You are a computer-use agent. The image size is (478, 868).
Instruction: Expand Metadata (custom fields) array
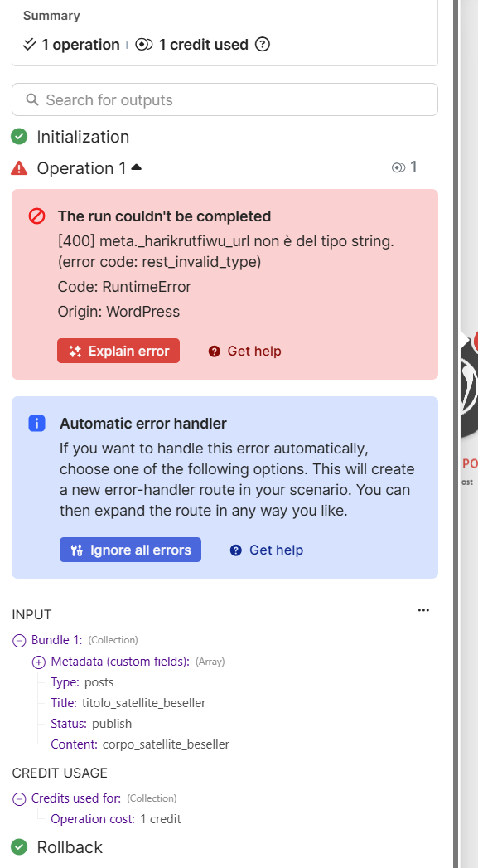coord(39,662)
